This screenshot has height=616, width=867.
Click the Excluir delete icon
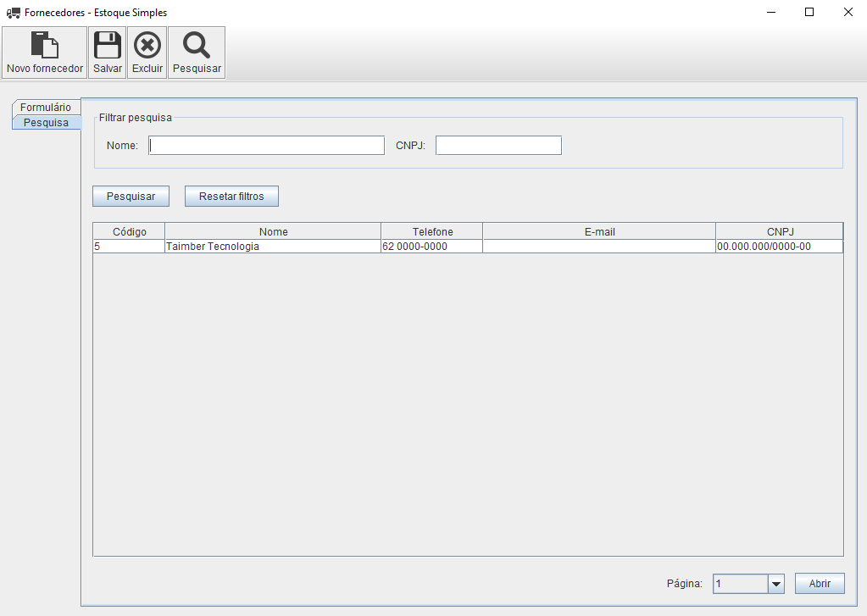147,46
